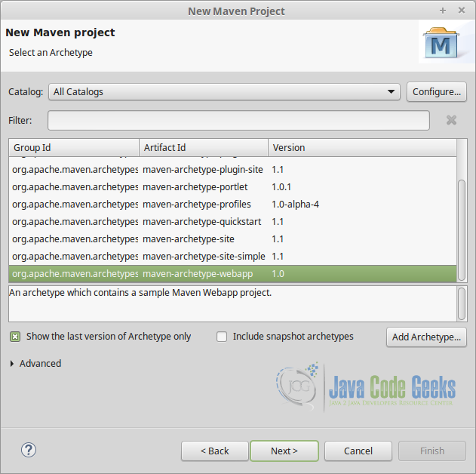The height and width of the screenshot is (474, 476).
Task: Go to the previous page with Back
Action: (x=215, y=451)
